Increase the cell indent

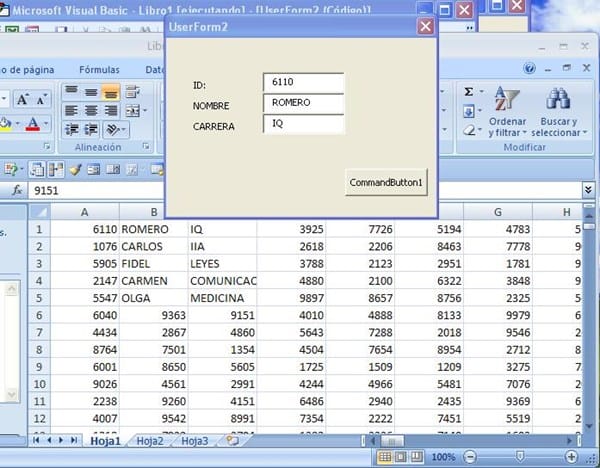click(91, 129)
